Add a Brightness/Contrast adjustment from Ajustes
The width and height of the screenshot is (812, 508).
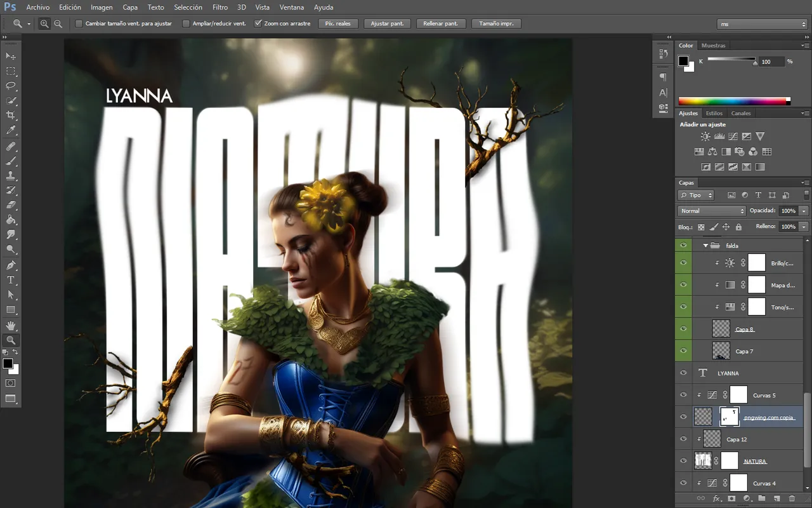pyautogui.click(x=705, y=136)
